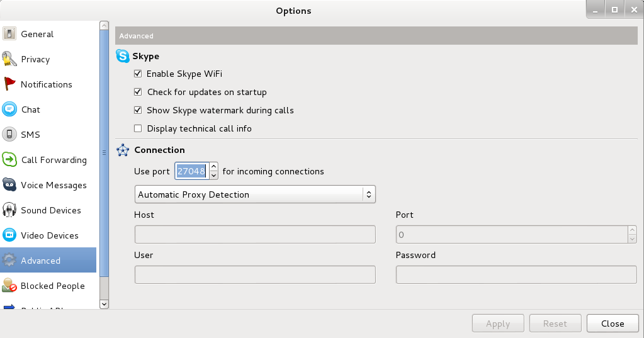Click the Video Devices camera icon
The width and height of the screenshot is (644, 338).
point(9,235)
